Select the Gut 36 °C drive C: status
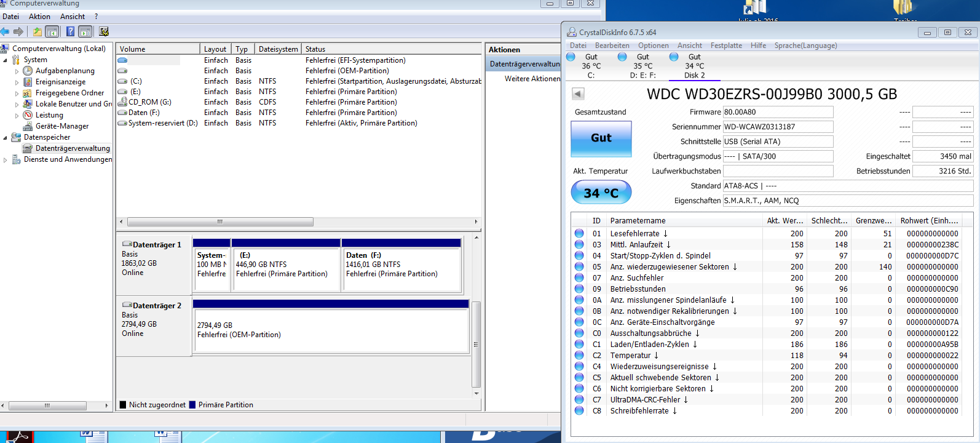Image resolution: width=980 pixels, height=443 pixels. coord(591,66)
